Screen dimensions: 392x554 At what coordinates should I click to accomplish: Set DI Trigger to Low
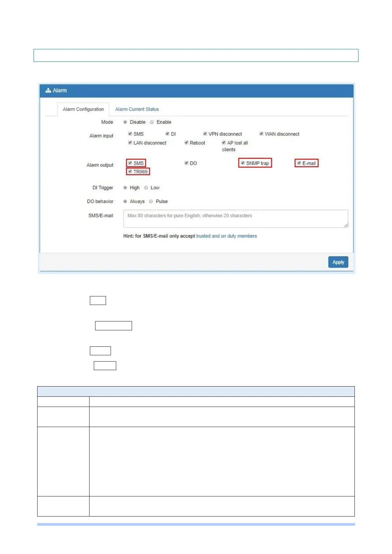pos(146,188)
